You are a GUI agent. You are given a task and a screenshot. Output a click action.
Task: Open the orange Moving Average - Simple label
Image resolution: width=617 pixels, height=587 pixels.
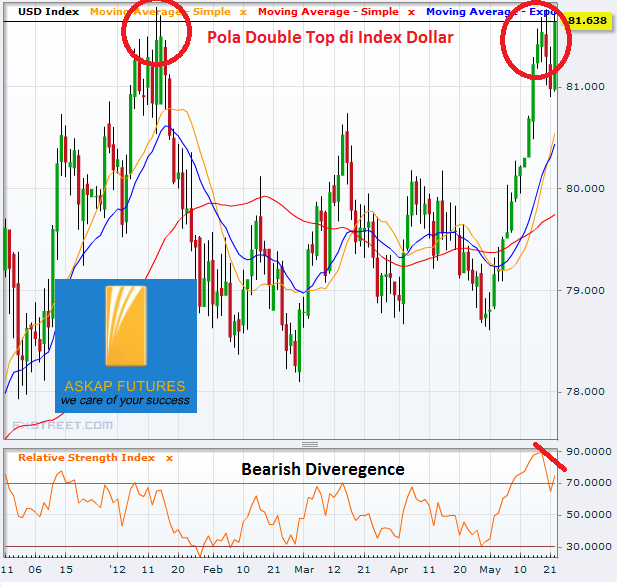[158, 11]
